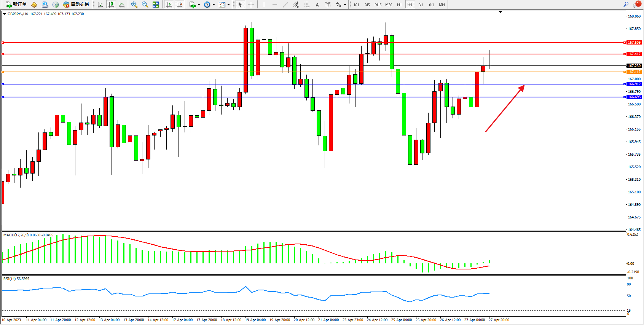Screen dimensions: 644x325
Task: Switch to the bar chart mode icon
Action: click(100, 5)
